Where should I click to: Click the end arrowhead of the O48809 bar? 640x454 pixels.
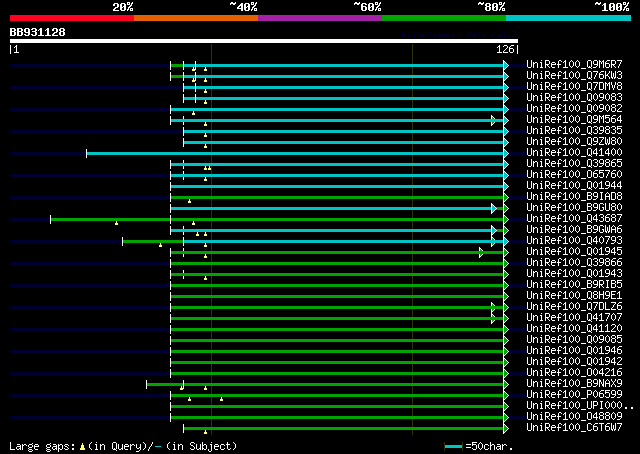click(506, 418)
